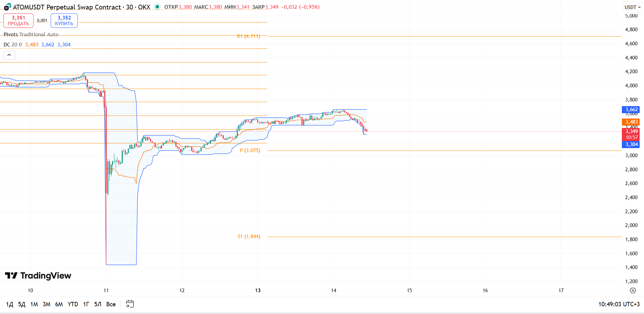Click date label 11 on time axis
644x314 pixels.
[x=106, y=290]
